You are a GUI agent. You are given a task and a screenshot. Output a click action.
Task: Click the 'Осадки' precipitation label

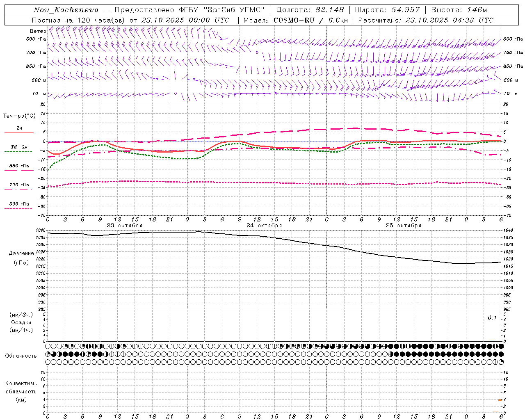tap(21, 322)
